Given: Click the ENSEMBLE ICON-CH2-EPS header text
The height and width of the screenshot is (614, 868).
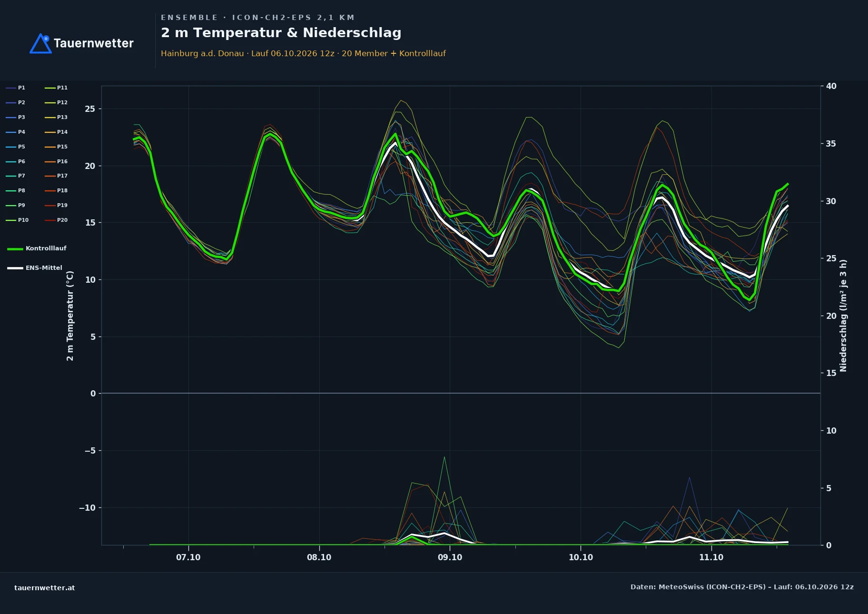Looking at the screenshot, I should pyautogui.click(x=257, y=18).
